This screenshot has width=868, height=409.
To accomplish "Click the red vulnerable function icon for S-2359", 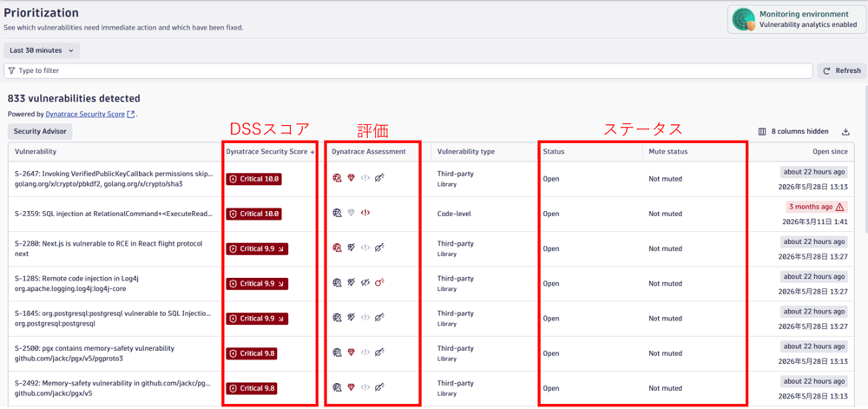I will (365, 213).
